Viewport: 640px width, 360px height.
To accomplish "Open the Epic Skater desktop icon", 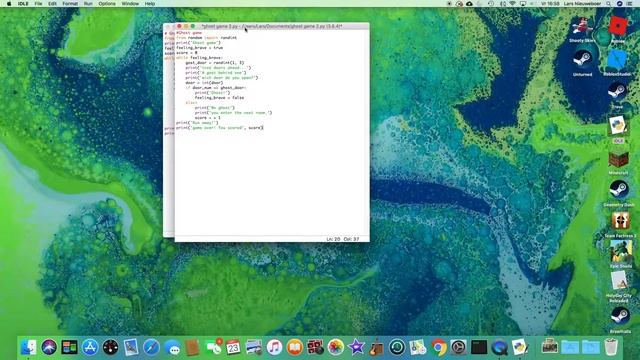I will click(620, 251).
